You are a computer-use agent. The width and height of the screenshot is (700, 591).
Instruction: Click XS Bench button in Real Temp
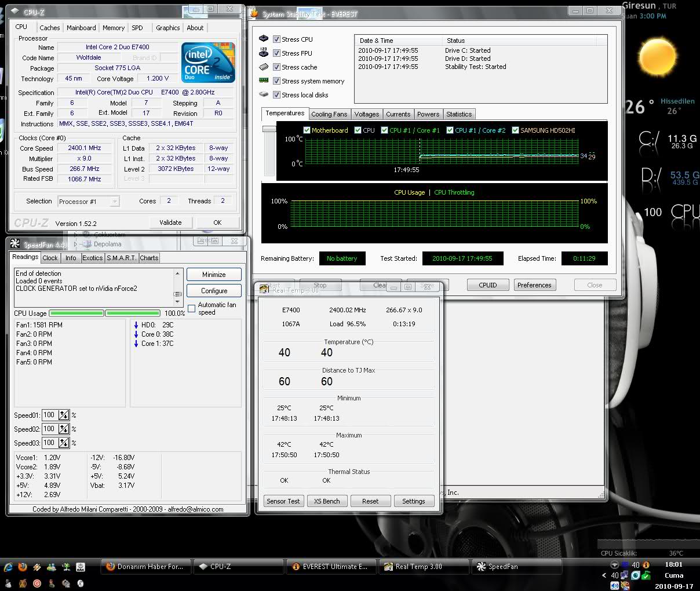click(x=327, y=501)
